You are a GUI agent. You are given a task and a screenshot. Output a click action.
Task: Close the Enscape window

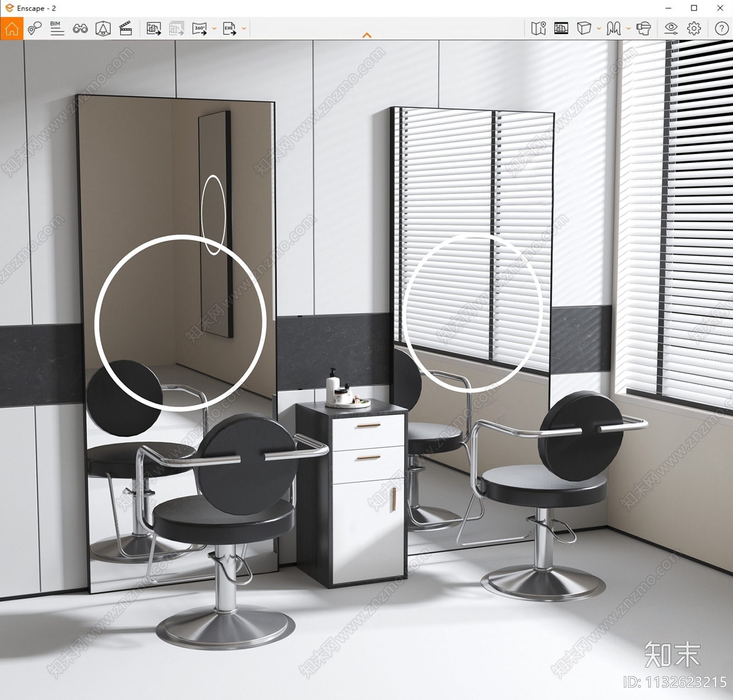tap(720, 8)
